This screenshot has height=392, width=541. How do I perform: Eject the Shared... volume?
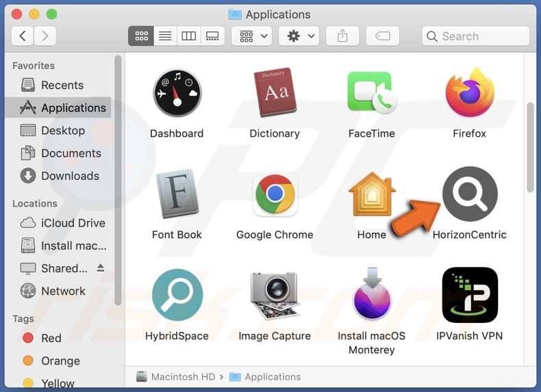101,268
